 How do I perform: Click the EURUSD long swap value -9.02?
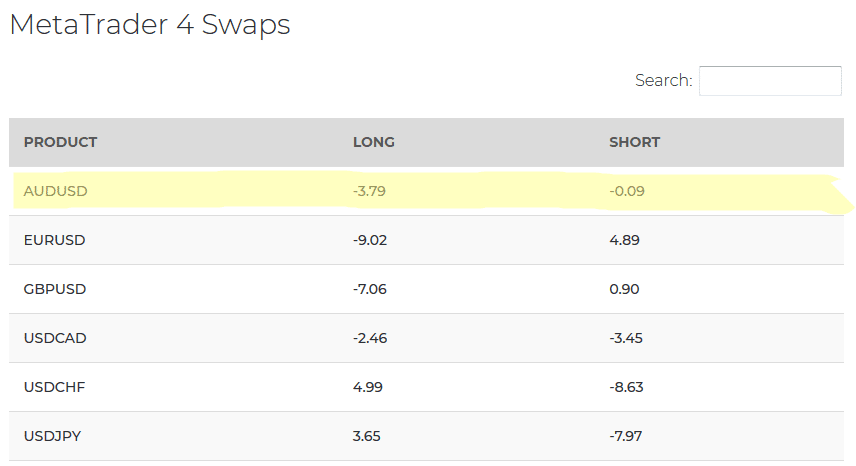pyautogui.click(x=370, y=240)
